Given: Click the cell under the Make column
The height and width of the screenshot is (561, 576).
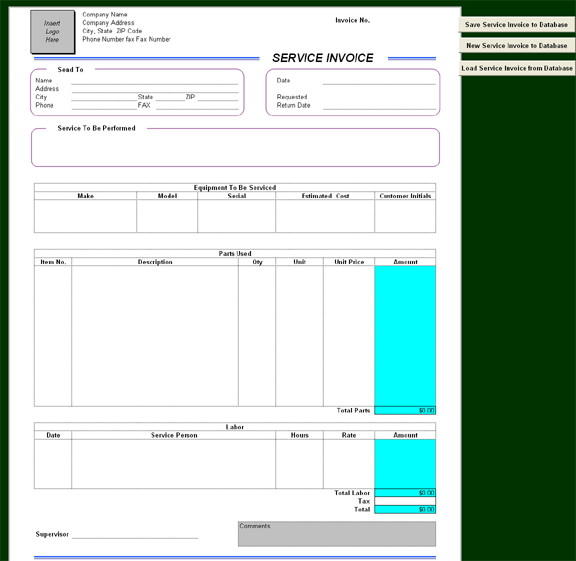Looking at the screenshot, I should click(x=85, y=216).
